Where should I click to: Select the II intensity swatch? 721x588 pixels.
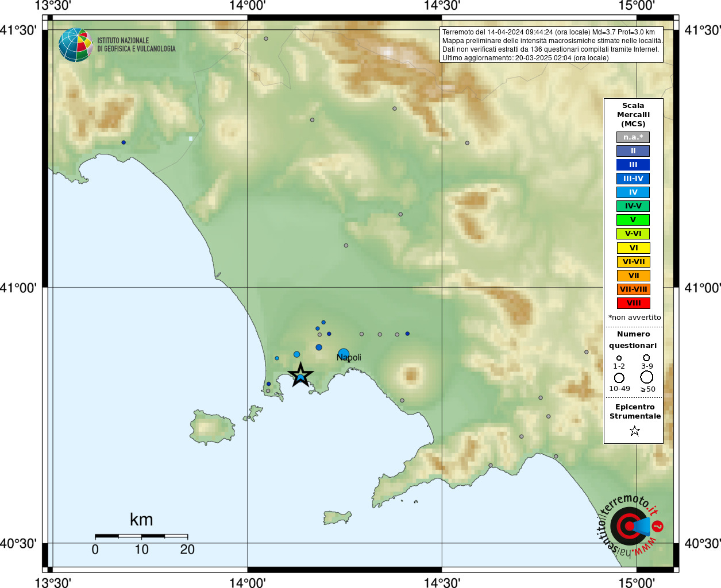coord(633,151)
